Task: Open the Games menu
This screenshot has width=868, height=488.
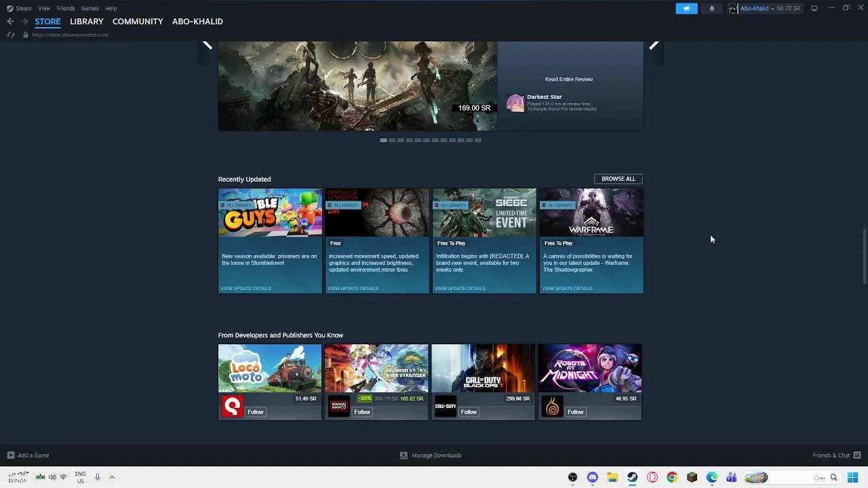Action: click(x=90, y=8)
